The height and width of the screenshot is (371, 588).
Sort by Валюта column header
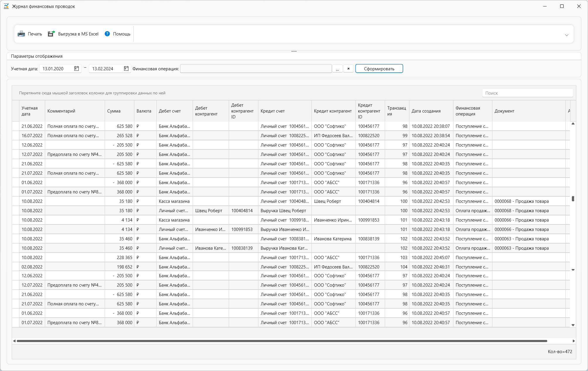click(145, 111)
